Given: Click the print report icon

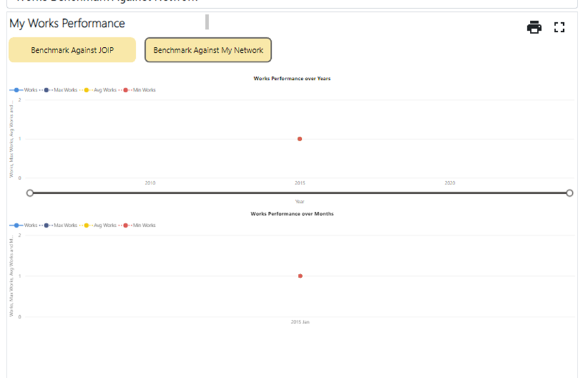Looking at the screenshot, I should tap(534, 27).
